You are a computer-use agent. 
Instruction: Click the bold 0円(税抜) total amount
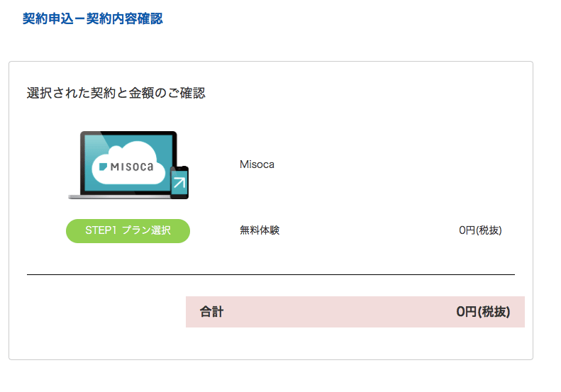pos(483,312)
